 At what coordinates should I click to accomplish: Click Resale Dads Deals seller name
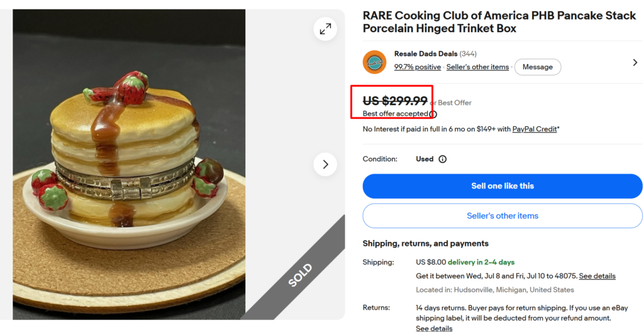pos(426,54)
